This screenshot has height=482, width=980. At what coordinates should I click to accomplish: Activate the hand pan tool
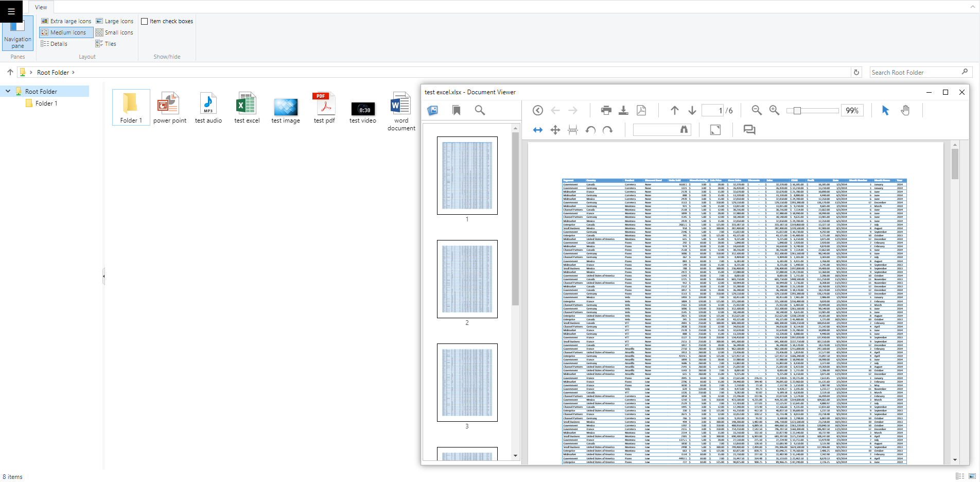(905, 110)
